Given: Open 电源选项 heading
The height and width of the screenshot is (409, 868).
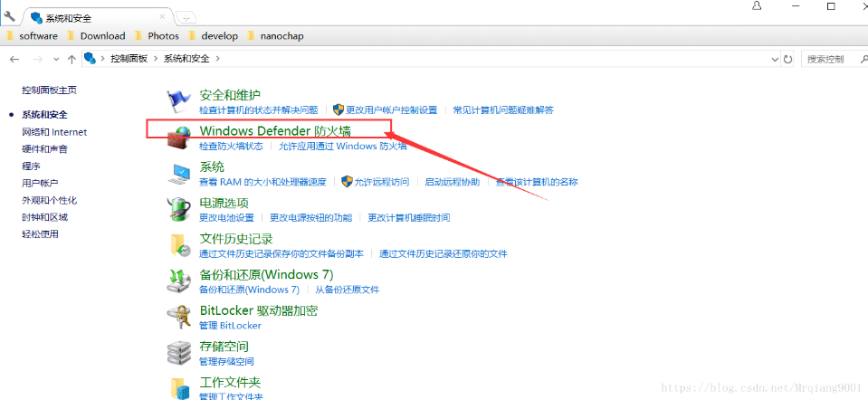Looking at the screenshot, I should 224,203.
